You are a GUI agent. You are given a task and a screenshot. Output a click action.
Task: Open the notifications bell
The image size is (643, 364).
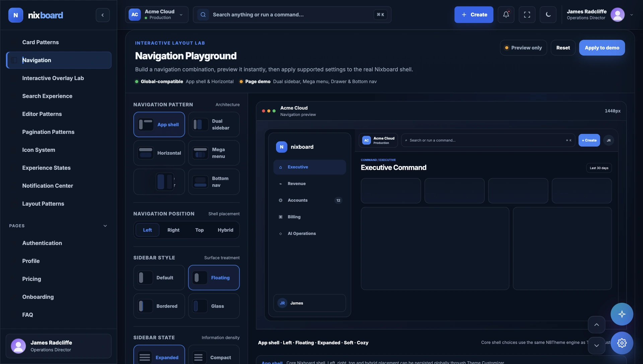tap(506, 15)
